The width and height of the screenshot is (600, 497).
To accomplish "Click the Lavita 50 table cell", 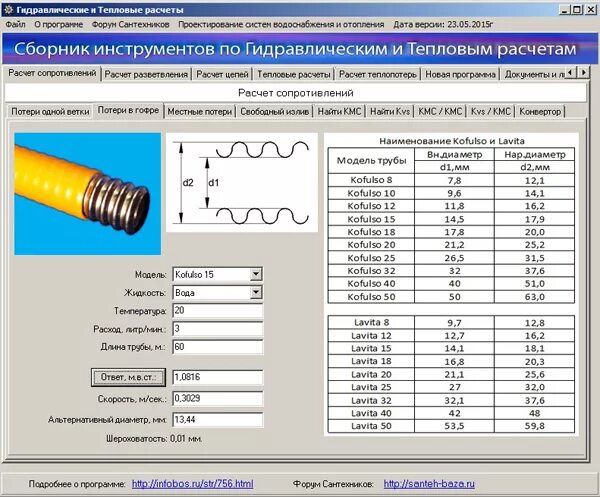I will coord(371,426).
